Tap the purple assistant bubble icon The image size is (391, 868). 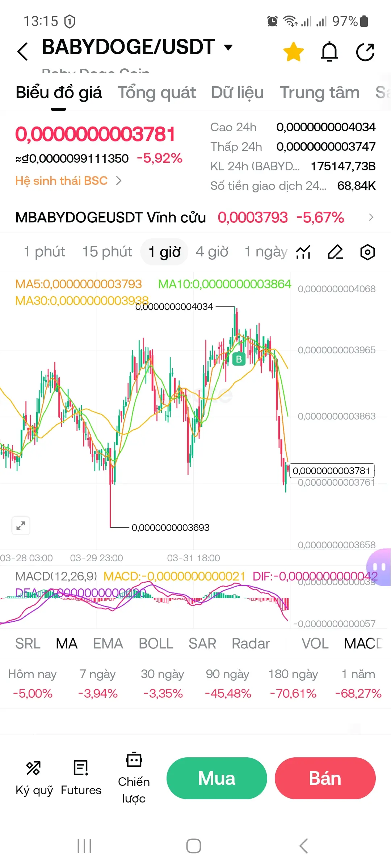click(379, 567)
